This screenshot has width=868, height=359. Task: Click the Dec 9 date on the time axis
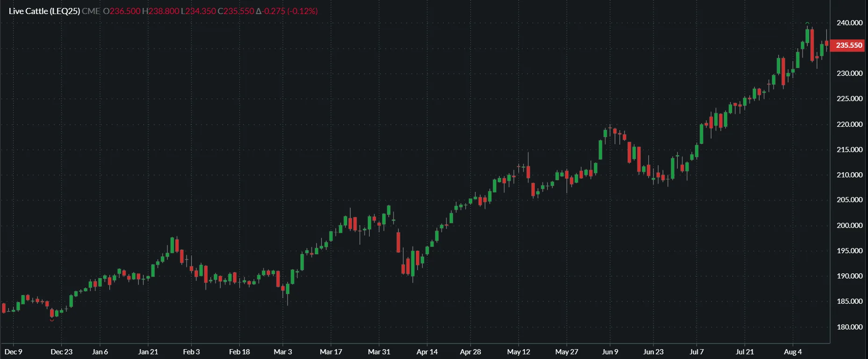click(13, 352)
